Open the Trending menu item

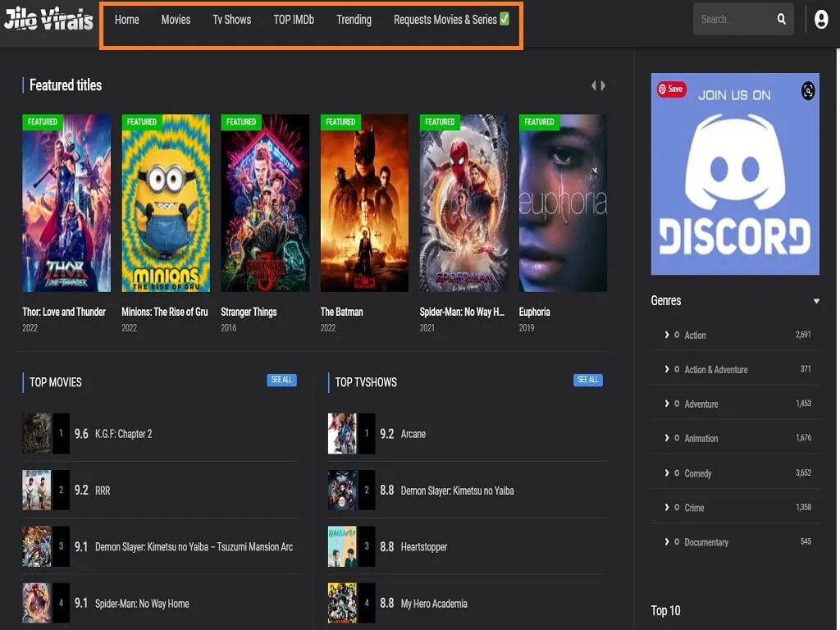pyautogui.click(x=354, y=20)
